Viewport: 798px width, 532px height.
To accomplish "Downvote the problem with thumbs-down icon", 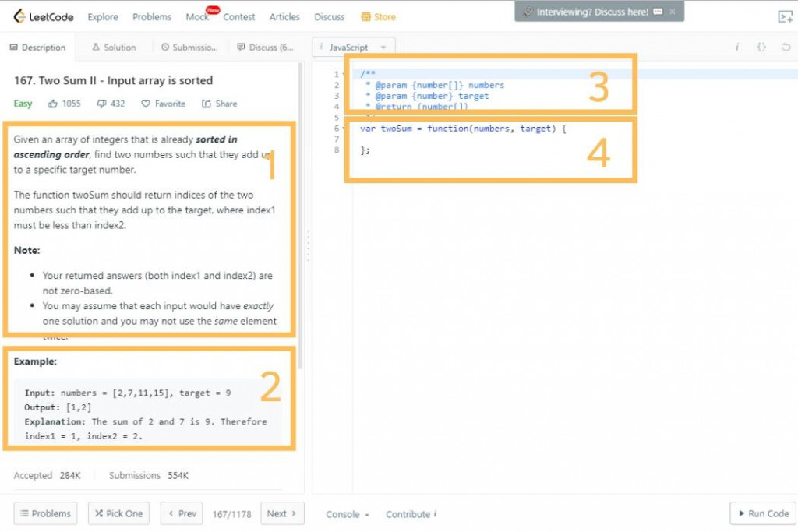I will pos(101,104).
